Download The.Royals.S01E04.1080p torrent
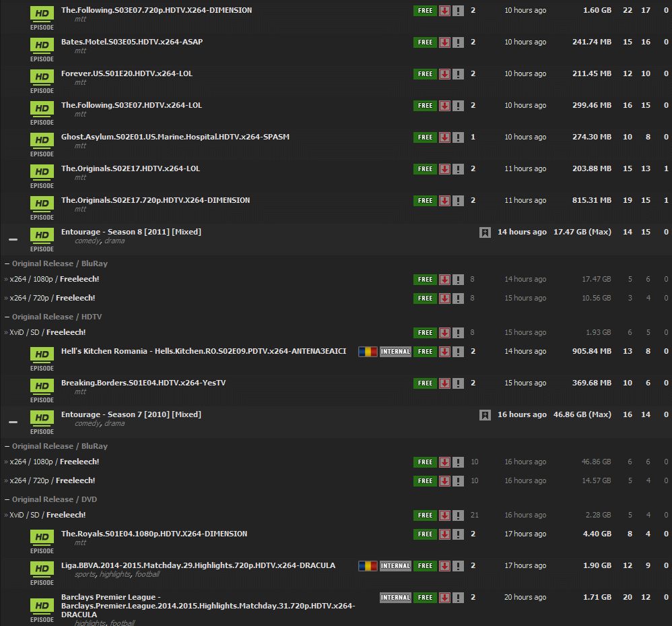 tap(444, 534)
